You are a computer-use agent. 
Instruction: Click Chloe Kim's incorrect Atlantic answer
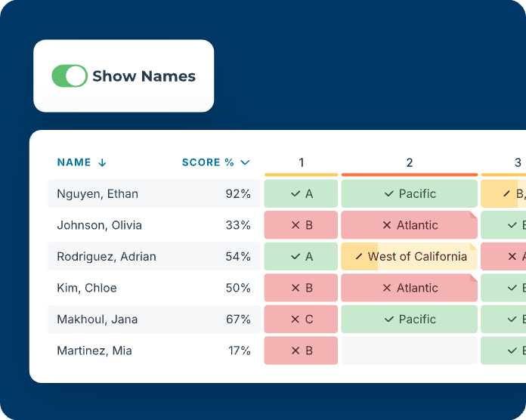tap(409, 288)
